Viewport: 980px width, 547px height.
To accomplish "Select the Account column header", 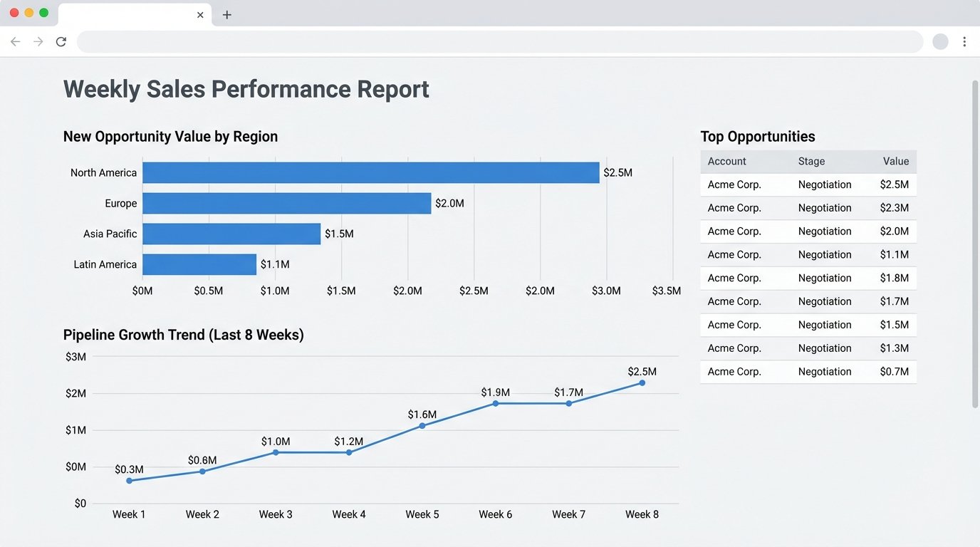I will coord(726,161).
